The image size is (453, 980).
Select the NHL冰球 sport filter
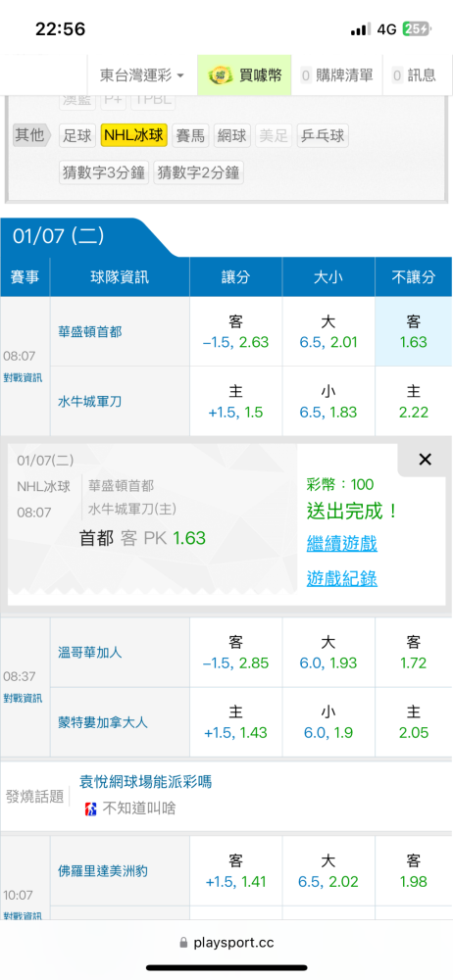coord(134,135)
